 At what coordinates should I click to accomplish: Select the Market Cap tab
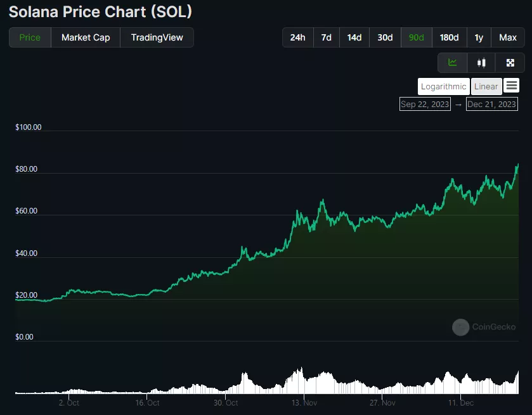pos(86,37)
